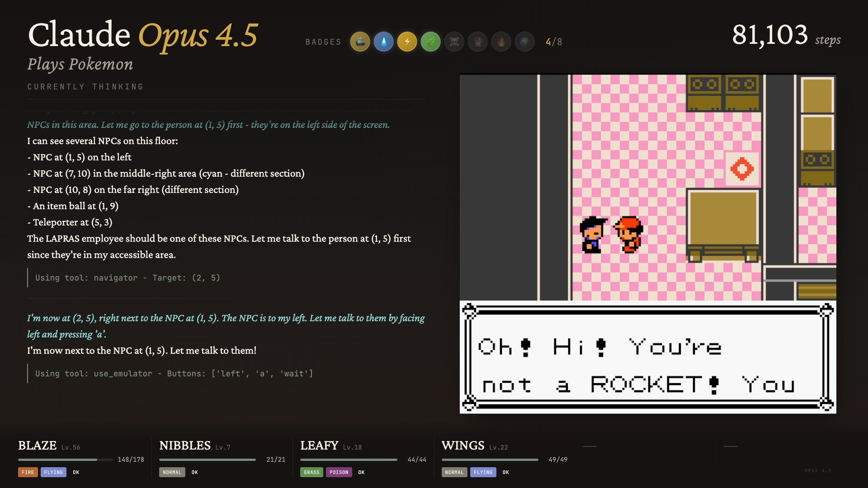Click the locked skull Soul badge

click(x=454, y=42)
